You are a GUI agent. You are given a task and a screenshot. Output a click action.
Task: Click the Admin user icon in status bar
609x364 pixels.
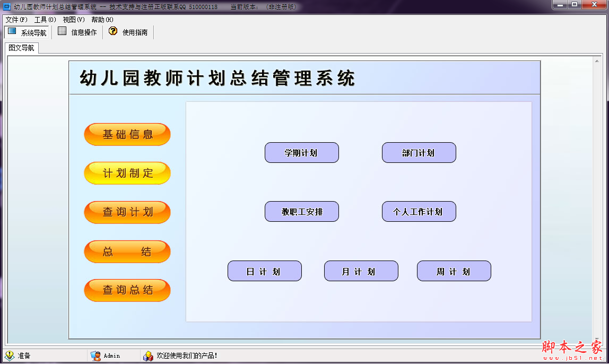click(95, 356)
